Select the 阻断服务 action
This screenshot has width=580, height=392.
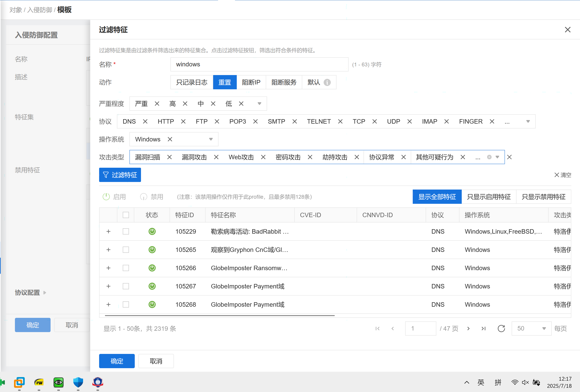pos(284,82)
